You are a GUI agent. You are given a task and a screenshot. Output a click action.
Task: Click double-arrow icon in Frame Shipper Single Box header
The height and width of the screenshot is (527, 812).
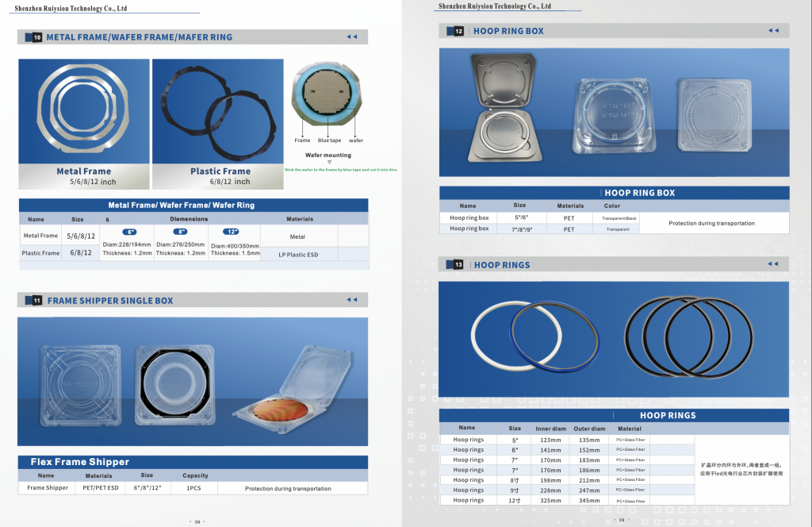tap(352, 299)
